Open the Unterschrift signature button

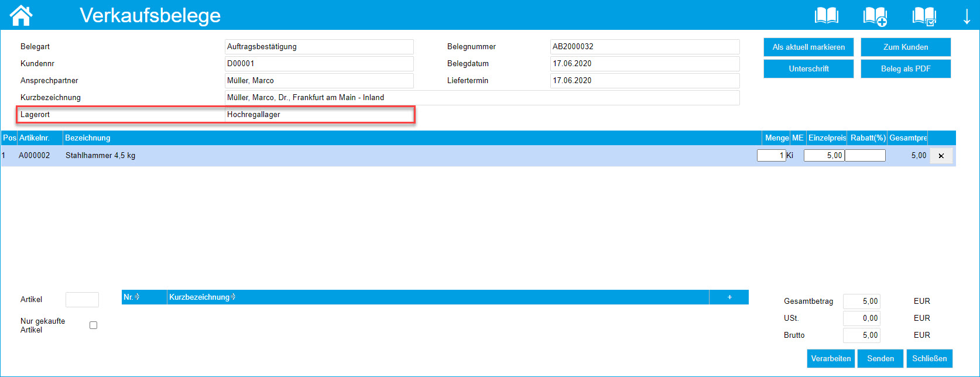point(808,69)
